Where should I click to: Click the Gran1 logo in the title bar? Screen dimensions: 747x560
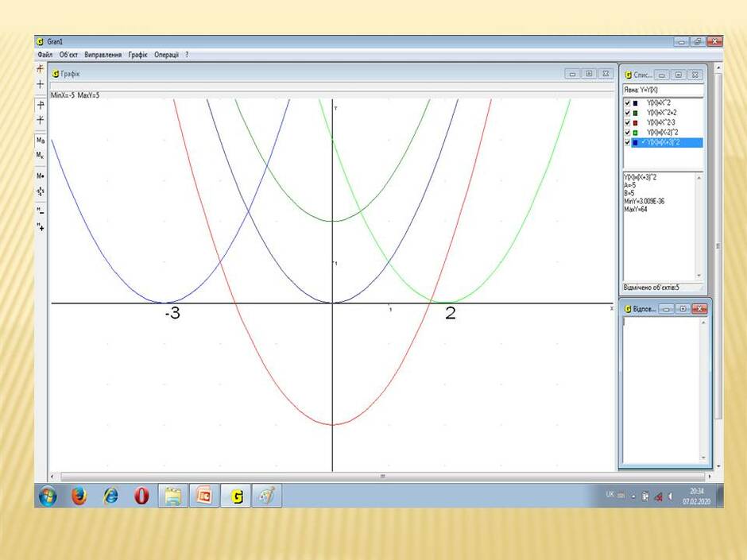(x=41, y=42)
